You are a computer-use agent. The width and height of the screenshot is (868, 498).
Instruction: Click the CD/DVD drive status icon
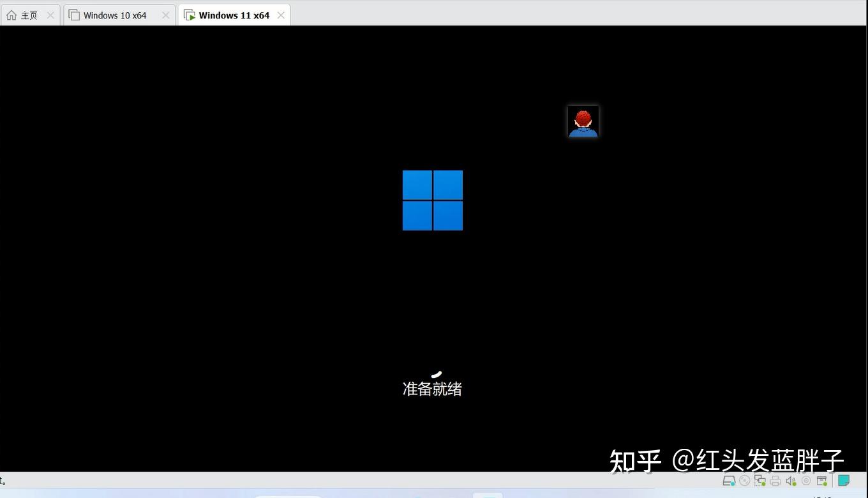click(x=744, y=481)
